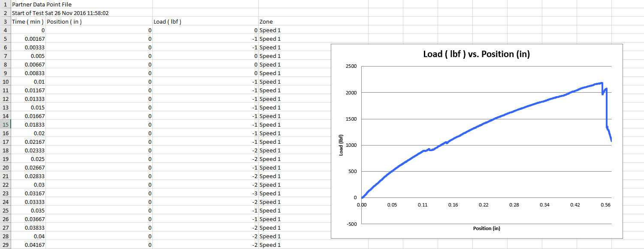Select the 'Position (in)' horizontal axis title
This screenshot has height=249, width=644.
(487, 228)
